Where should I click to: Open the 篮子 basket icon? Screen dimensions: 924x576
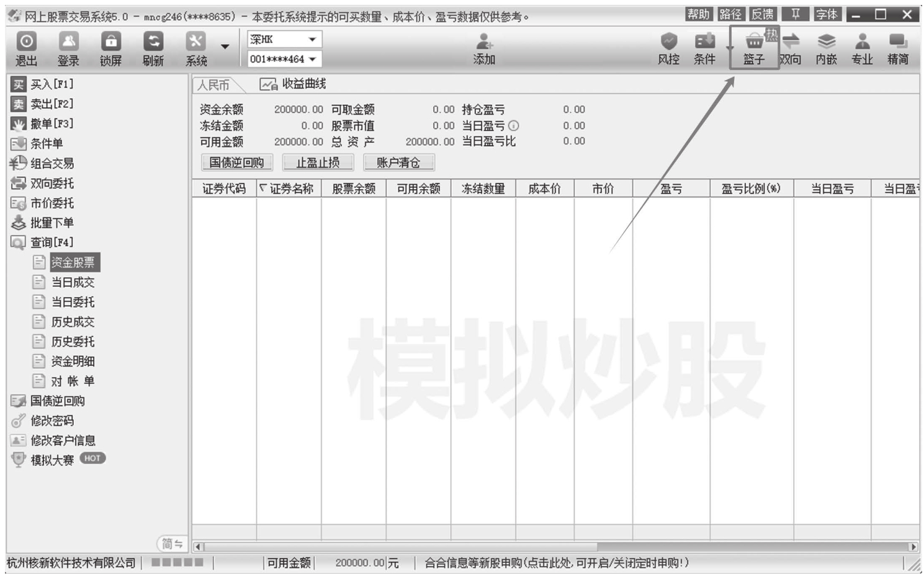(754, 49)
